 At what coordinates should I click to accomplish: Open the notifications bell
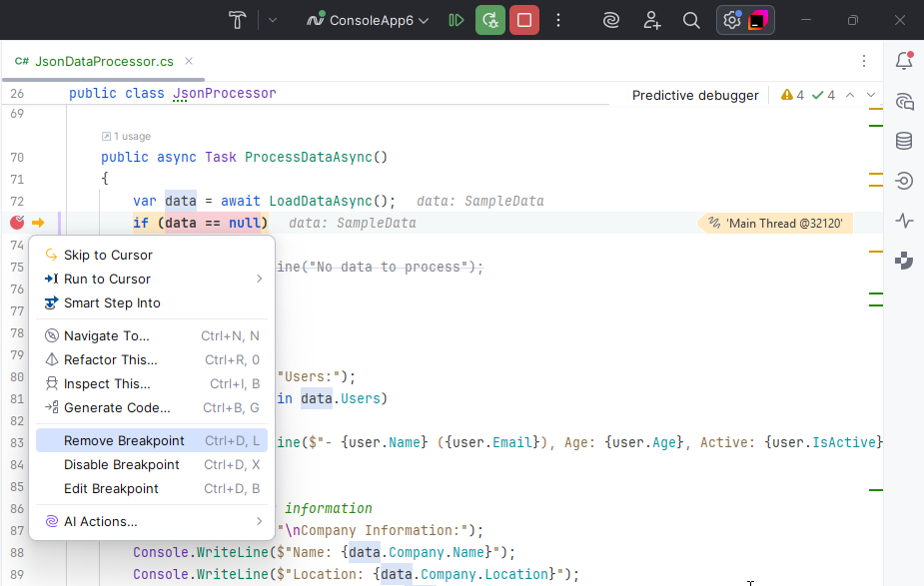coord(903,61)
